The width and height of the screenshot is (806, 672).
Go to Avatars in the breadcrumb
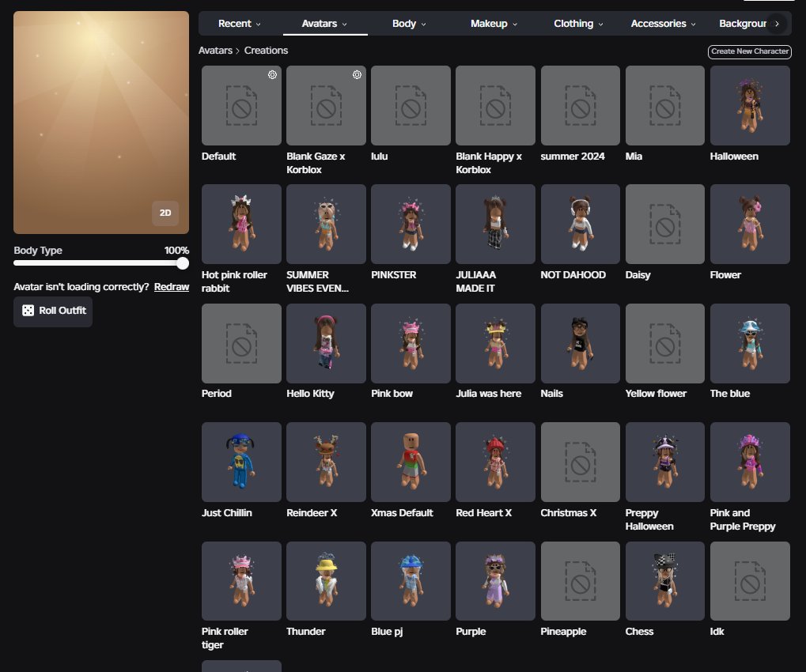[x=215, y=51]
